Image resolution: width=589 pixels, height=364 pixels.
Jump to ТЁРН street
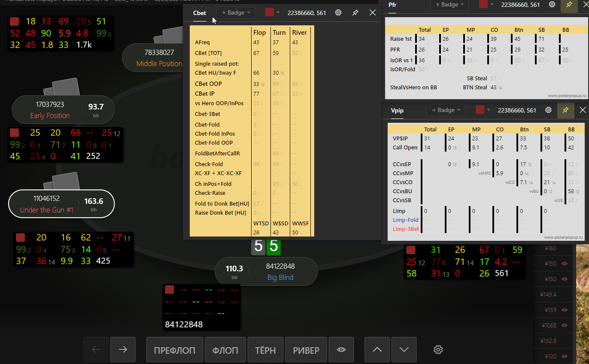265,350
